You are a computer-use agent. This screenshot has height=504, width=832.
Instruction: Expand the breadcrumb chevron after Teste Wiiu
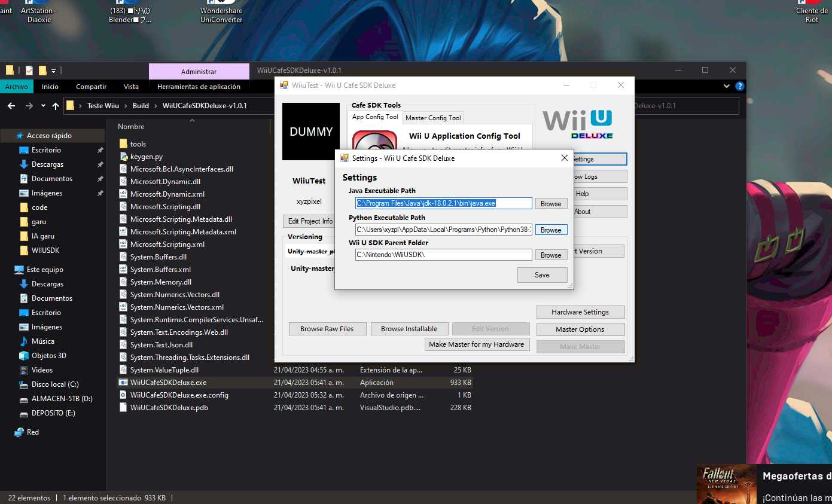126,106
